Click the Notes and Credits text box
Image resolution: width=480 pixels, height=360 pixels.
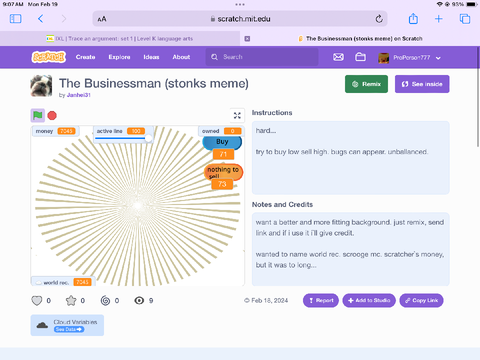(351, 249)
